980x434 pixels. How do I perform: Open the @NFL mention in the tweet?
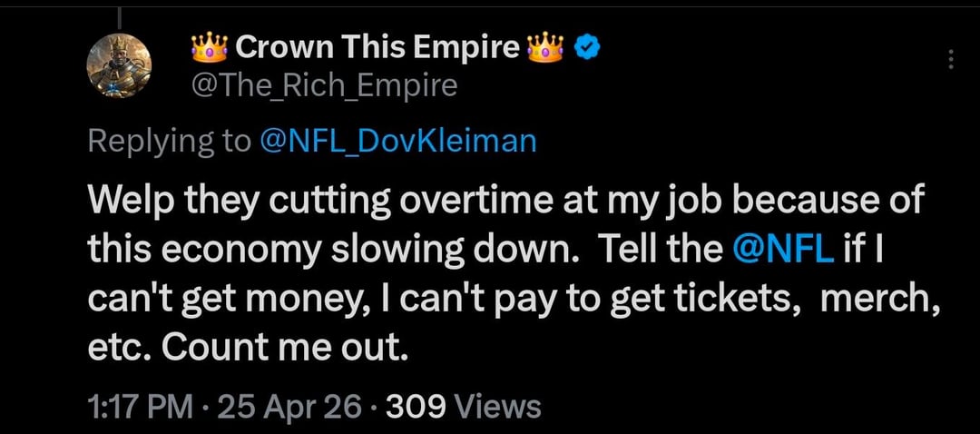pyautogui.click(x=782, y=251)
